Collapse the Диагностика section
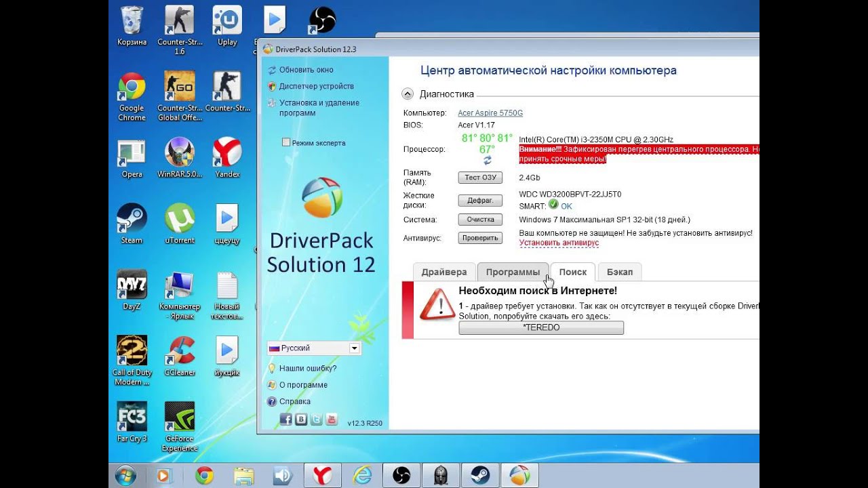868x488 pixels. pyautogui.click(x=408, y=94)
